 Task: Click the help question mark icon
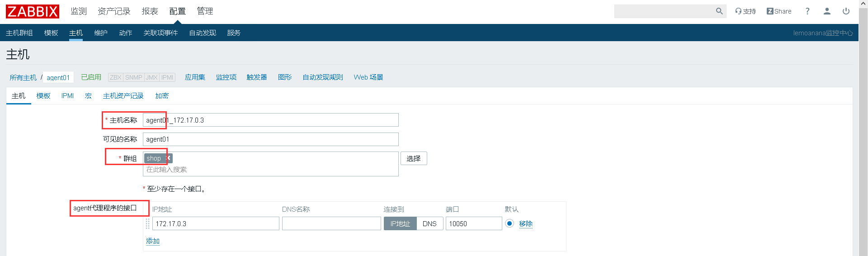click(x=807, y=11)
